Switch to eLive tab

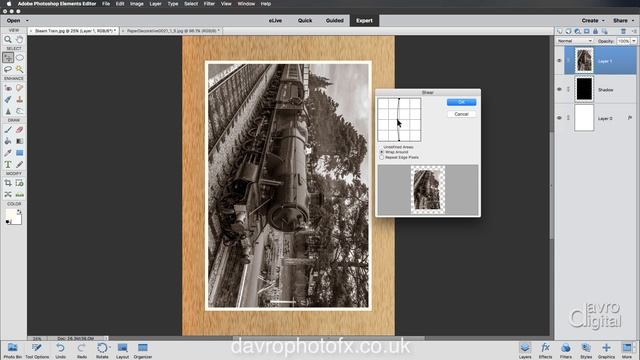(x=275, y=20)
